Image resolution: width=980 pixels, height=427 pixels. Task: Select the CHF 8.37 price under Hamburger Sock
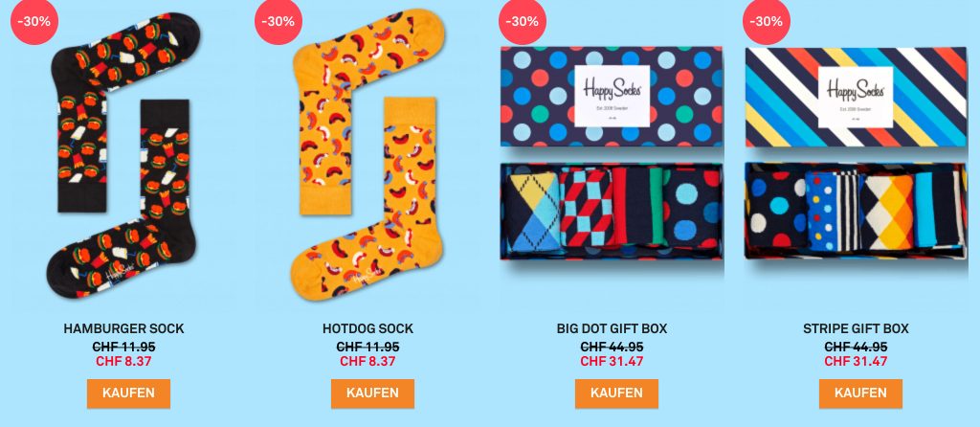[x=123, y=361]
